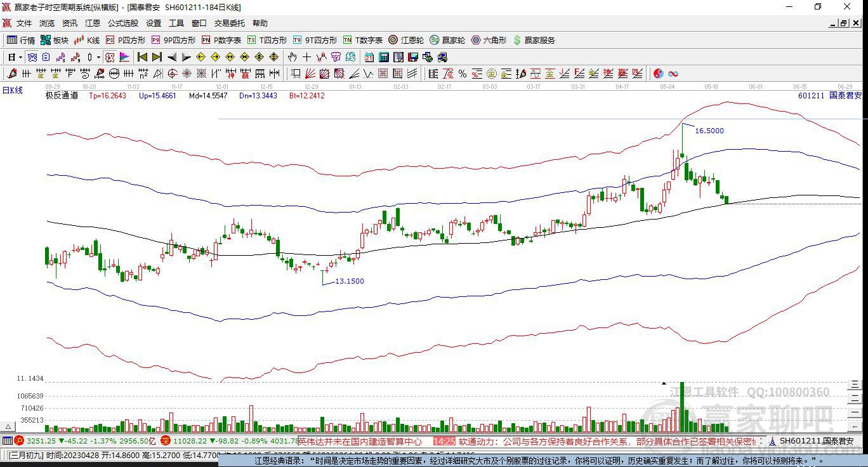This screenshot has height=467, width=868.
Task: Click the Md=14.5547 channel value
Action: click(x=208, y=96)
